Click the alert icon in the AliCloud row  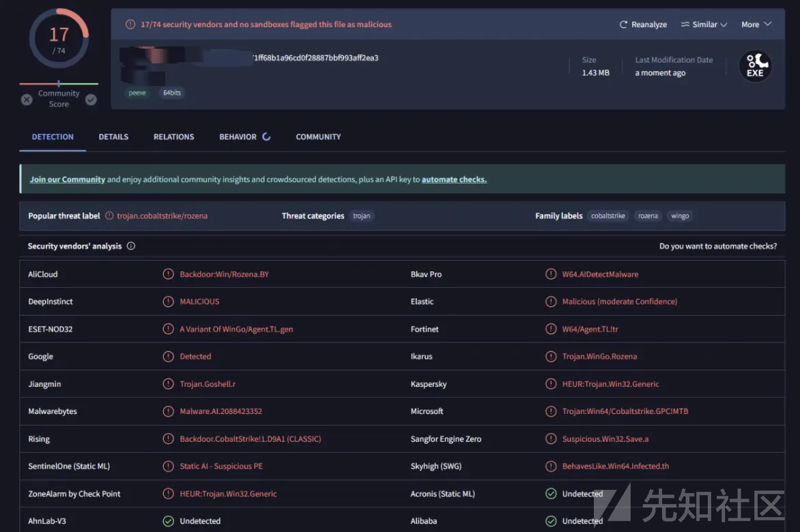(x=169, y=274)
